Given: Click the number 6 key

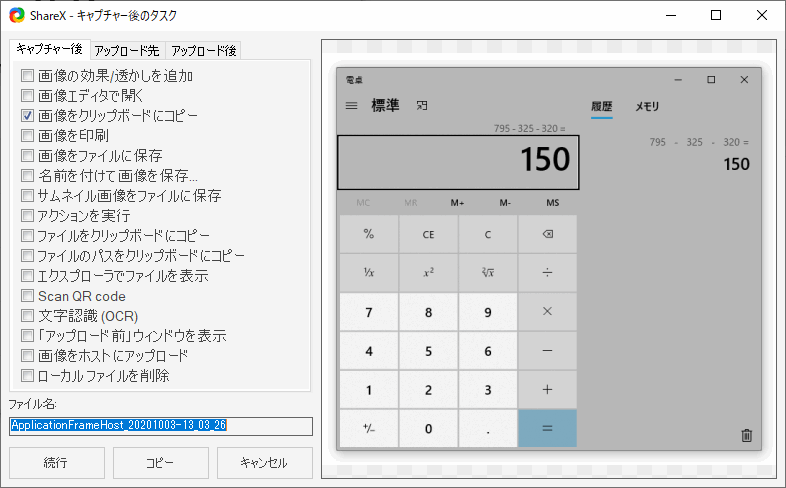Looking at the screenshot, I should 488,351.
